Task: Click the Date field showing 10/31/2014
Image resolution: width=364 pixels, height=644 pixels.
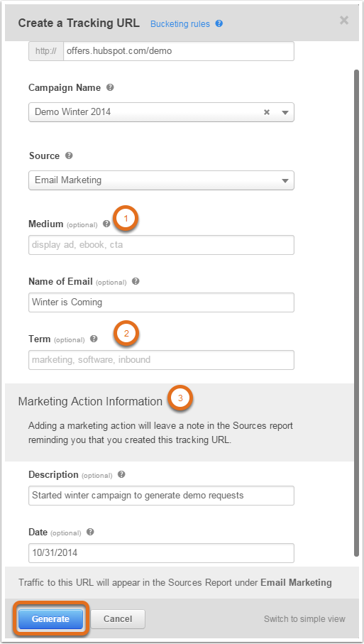Action: (x=161, y=553)
